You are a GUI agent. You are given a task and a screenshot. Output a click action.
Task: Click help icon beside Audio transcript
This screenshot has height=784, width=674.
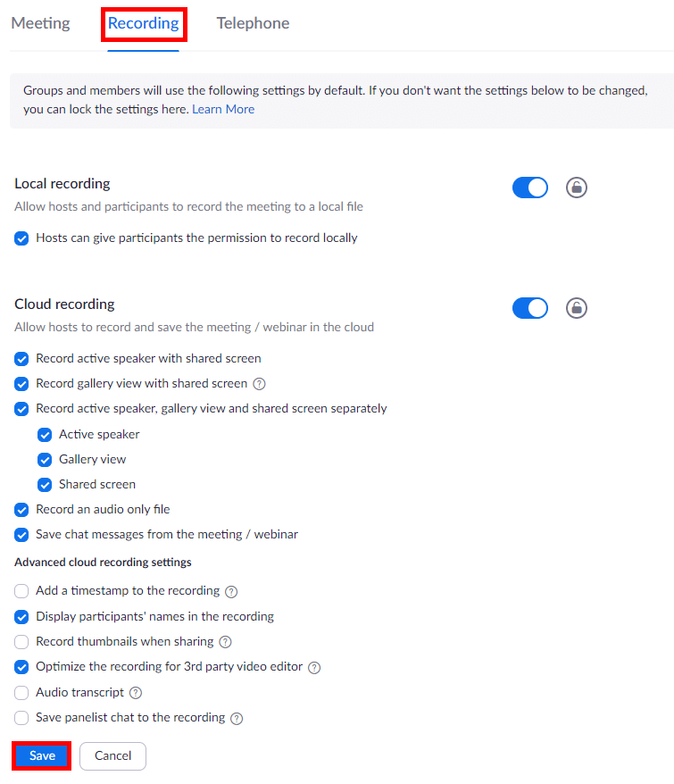pyautogui.click(x=136, y=692)
